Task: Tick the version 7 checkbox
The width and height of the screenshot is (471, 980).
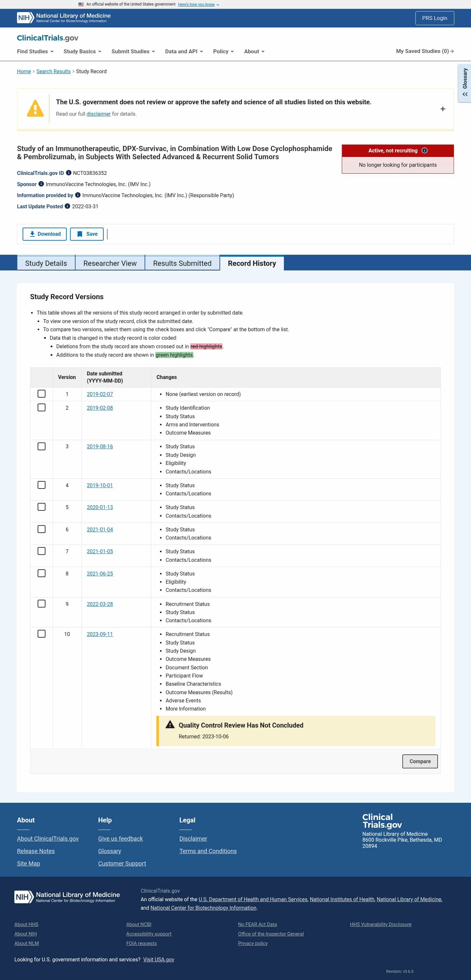Action: (42, 551)
